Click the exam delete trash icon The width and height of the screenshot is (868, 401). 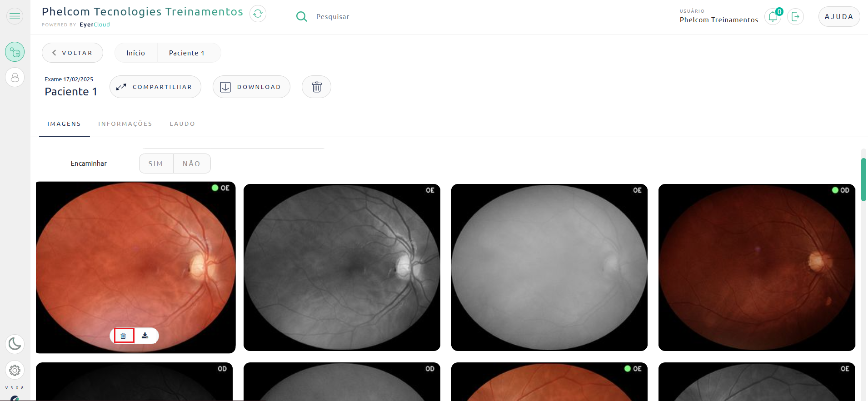point(316,87)
